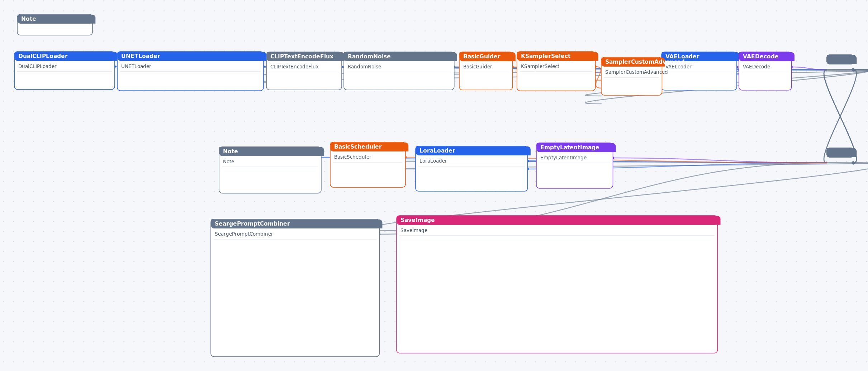Click the 'VAELoader' body label text
868x371 pixels.
[678, 67]
